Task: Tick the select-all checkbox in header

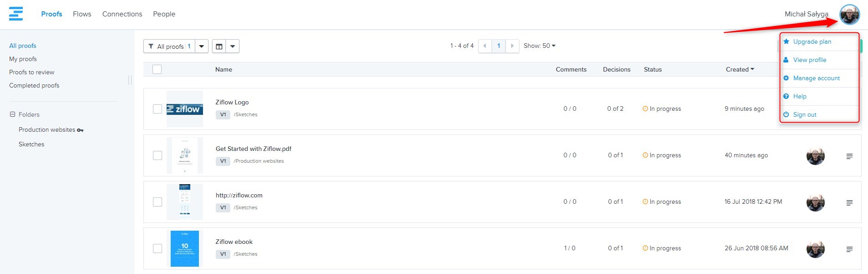Action: click(x=157, y=69)
